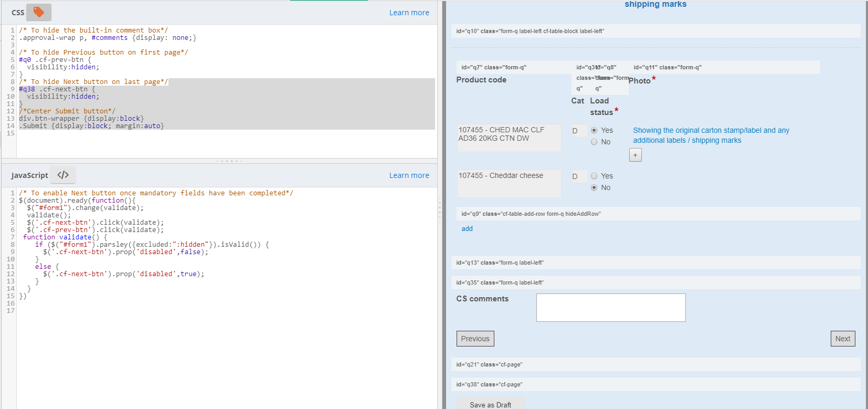This screenshot has width=868, height=409.
Task: Select Yes for CHED MAC CLF load status
Action: point(594,130)
